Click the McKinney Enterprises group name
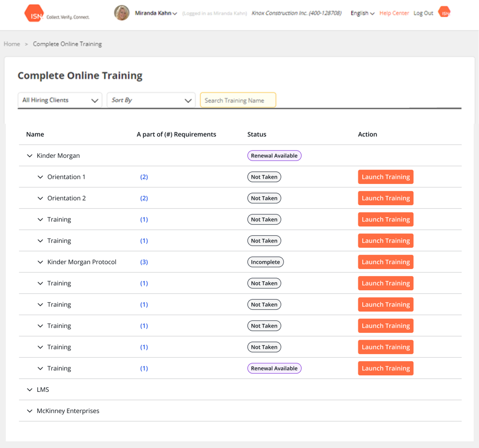 pyautogui.click(x=68, y=411)
